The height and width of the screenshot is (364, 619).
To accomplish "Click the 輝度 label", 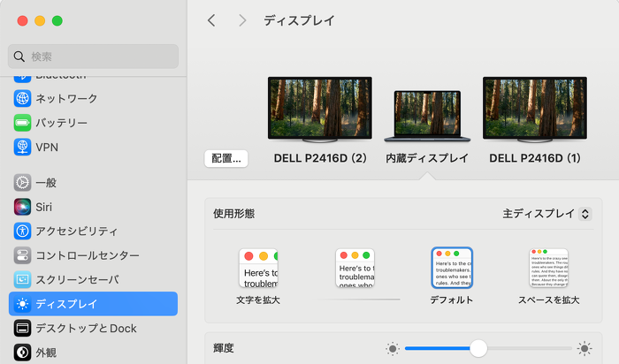I will coord(224,348).
